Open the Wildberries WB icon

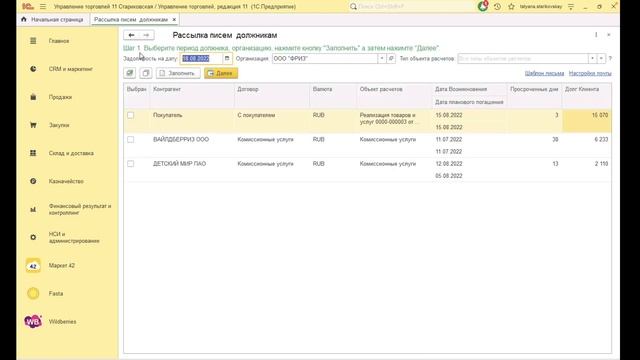pos(33,322)
